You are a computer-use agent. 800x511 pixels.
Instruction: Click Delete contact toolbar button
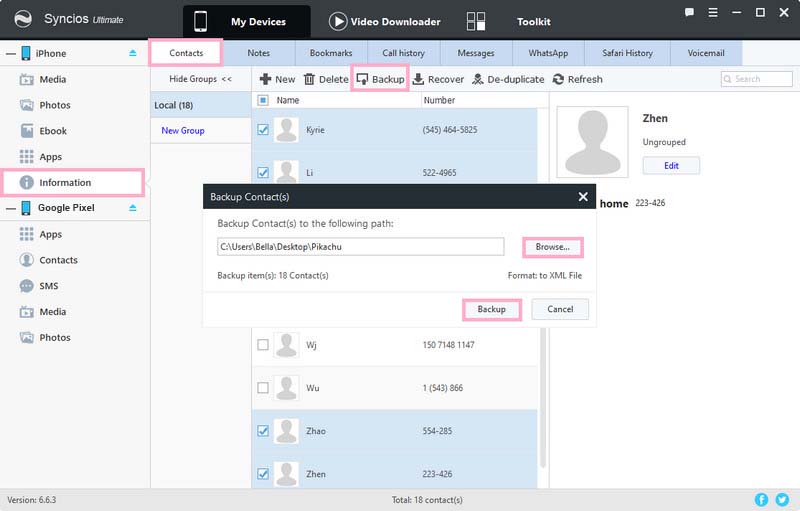click(x=326, y=79)
